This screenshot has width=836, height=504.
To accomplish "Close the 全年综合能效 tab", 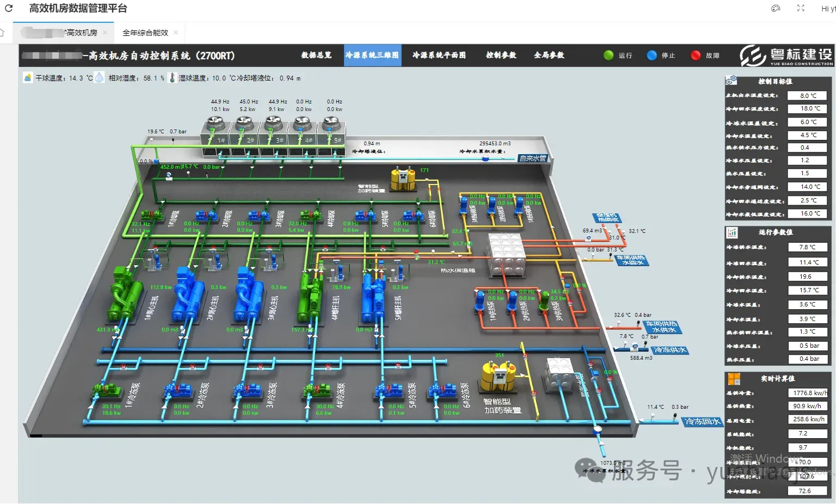I will [x=176, y=33].
